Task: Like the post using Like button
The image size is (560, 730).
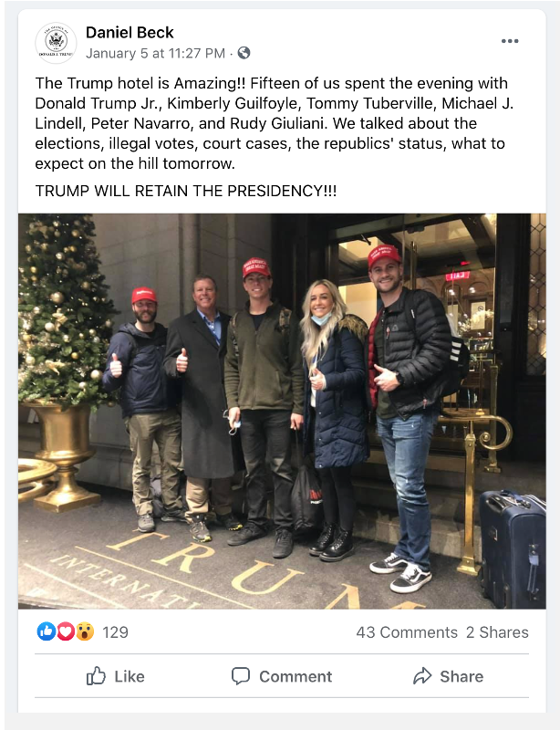Action: coord(116,676)
